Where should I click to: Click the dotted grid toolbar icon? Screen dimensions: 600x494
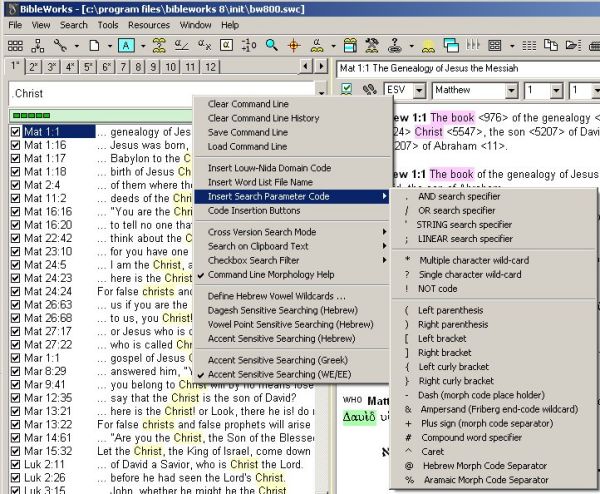click(529, 46)
